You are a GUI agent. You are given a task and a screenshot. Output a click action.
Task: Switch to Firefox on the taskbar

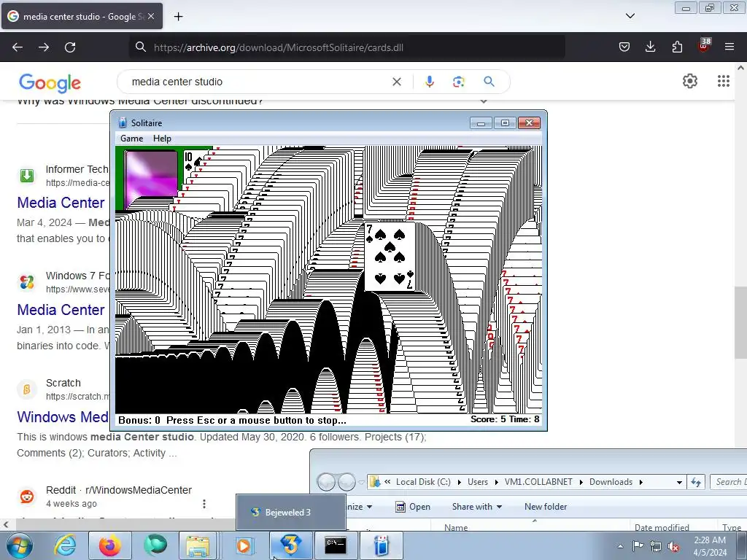(109, 545)
